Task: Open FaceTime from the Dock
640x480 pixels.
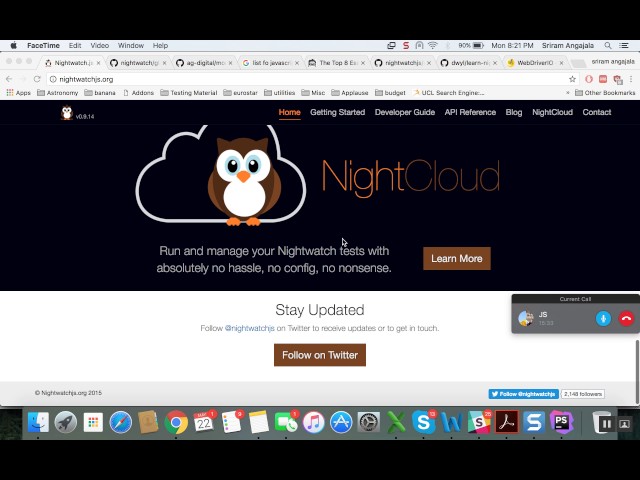Action: click(x=286, y=422)
